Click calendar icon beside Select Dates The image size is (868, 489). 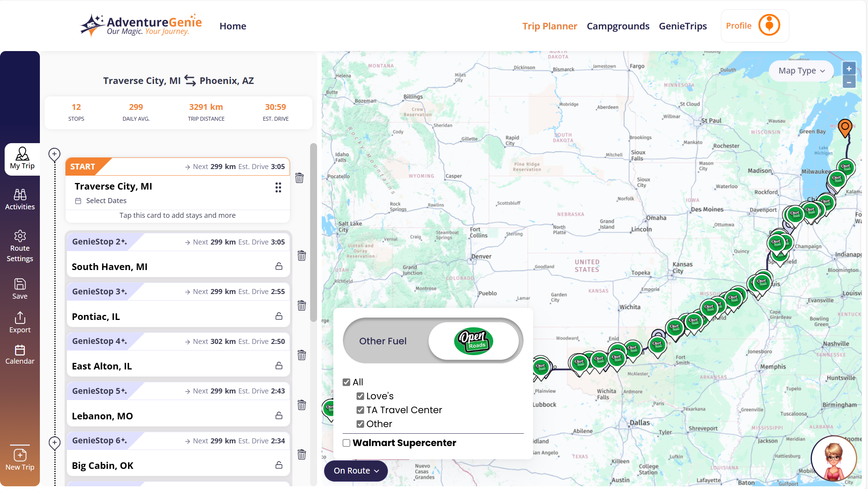pyautogui.click(x=78, y=201)
